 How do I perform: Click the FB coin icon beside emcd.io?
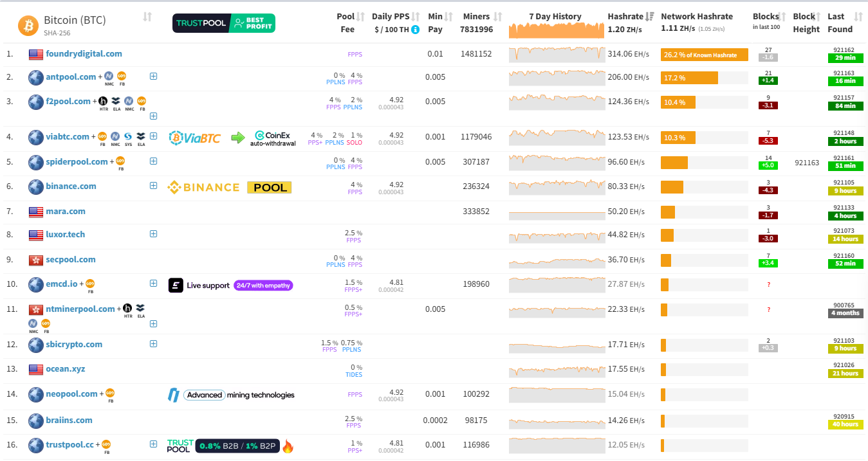(x=90, y=284)
